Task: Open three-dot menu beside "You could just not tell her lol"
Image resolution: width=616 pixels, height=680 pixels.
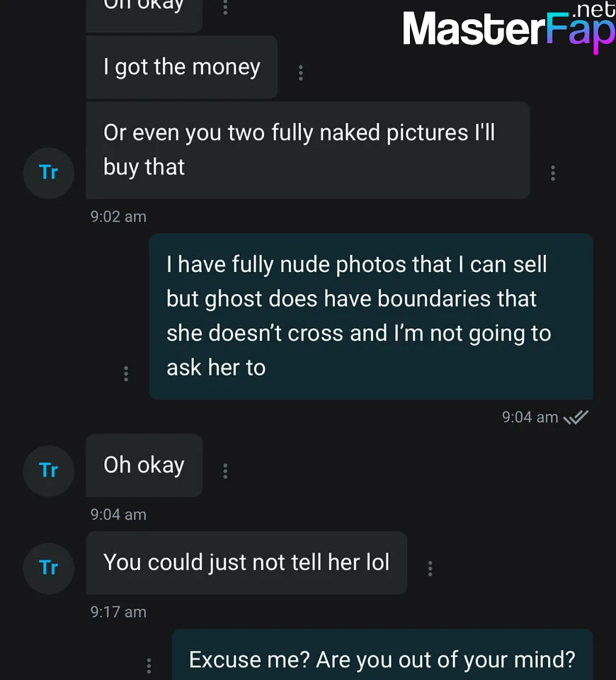Action: 430,568
